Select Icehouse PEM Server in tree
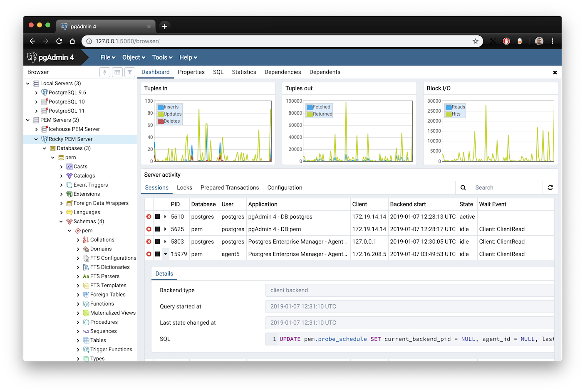The width and height of the screenshot is (585, 392). pos(74,129)
